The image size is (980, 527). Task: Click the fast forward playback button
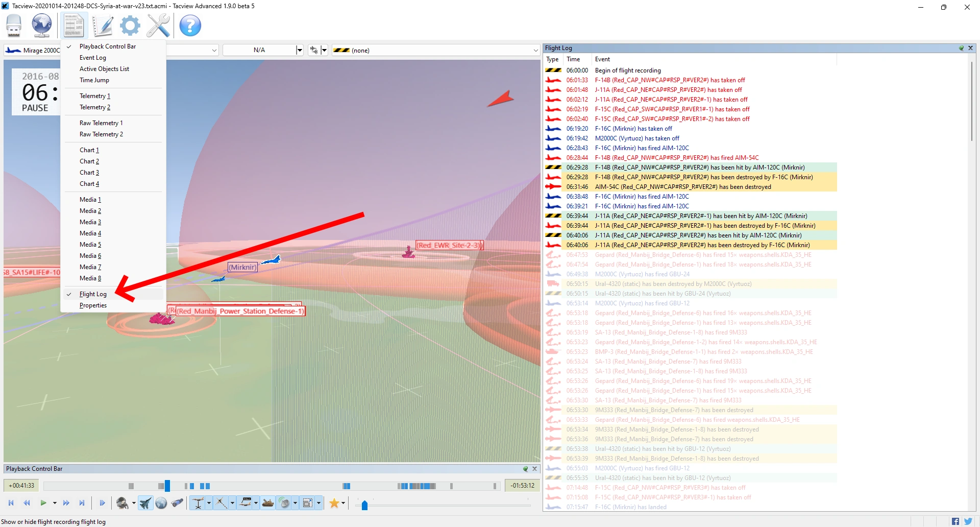(66, 503)
